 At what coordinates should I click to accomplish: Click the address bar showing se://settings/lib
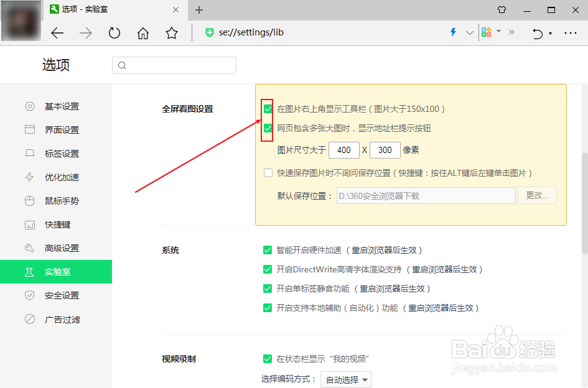[x=322, y=32]
